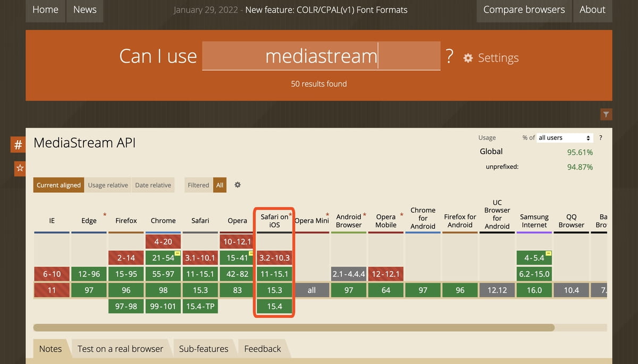Open Test on a real browser tab
This screenshot has width=638, height=364.
[x=120, y=349]
